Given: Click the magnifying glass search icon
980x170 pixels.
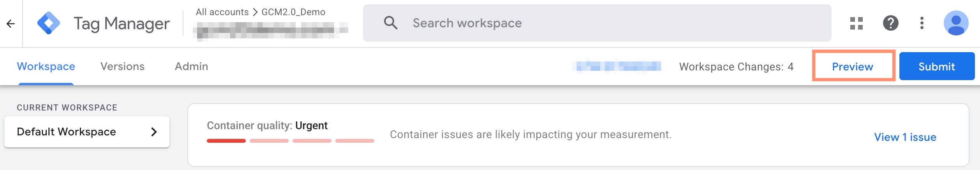Looking at the screenshot, I should pyautogui.click(x=390, y=23).
